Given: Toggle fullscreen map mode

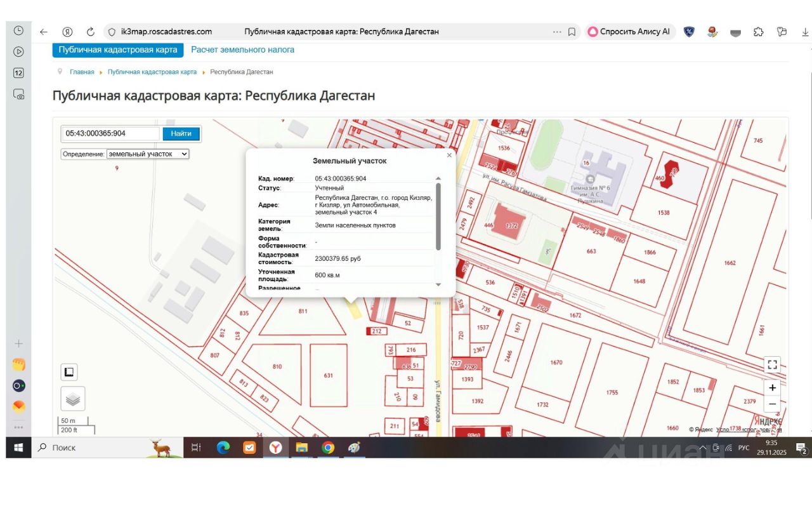Looking at the screenshot, I should (772, 364).
